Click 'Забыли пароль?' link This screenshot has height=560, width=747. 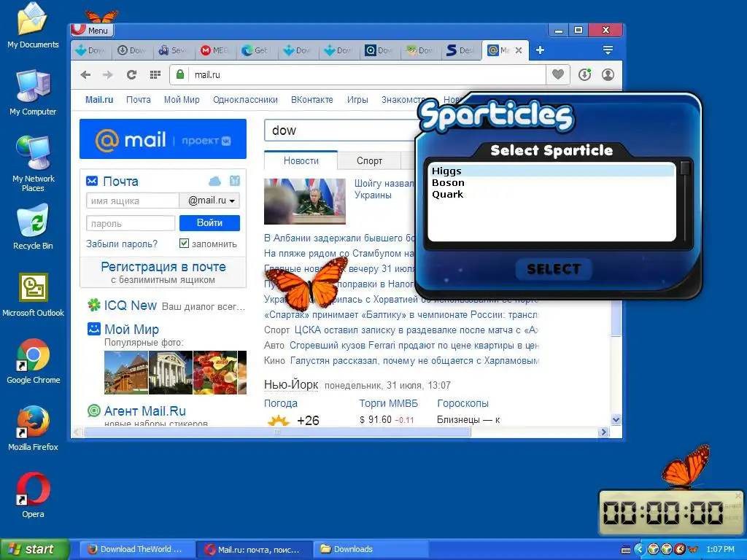click(x=122, y=244)
